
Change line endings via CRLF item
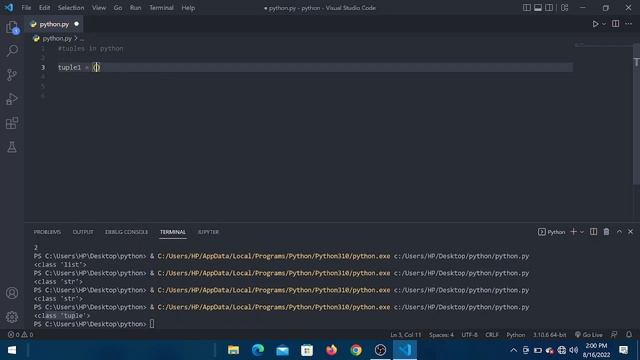pyautogui.click(x=492, y=335)
